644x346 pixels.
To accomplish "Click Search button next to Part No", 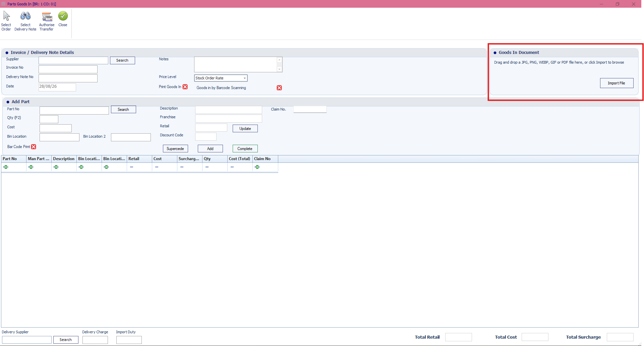I will click(123, 110).
